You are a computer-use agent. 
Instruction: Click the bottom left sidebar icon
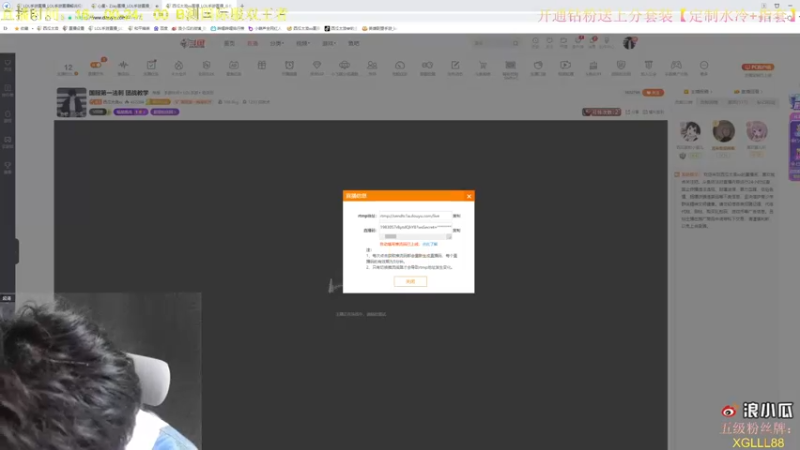click(x=7, y=167)
